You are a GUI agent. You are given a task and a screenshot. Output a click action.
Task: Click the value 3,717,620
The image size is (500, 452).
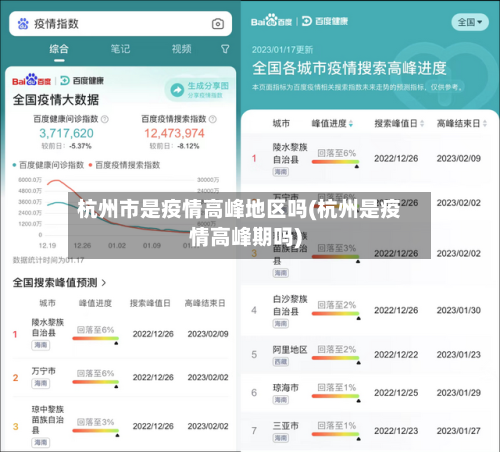click(x=66, y=133)
